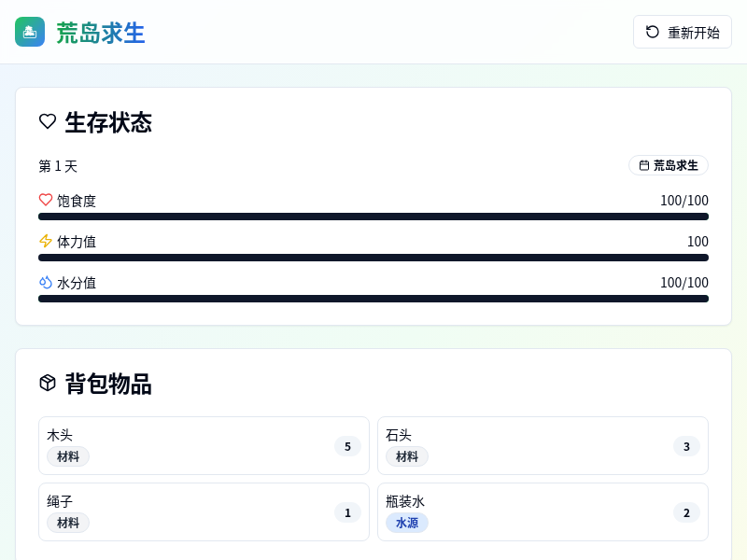Select the 瓶装水 item card

click(543, 511)
